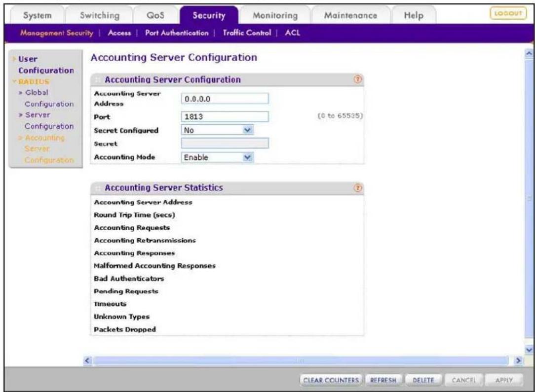Screen dimensions: 535x392
Task: Click the LOGOUT button
Action: 508,13
